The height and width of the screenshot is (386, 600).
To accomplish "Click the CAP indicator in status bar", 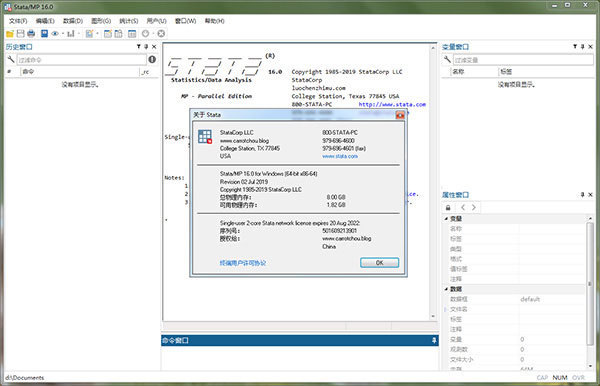I will coord(542,378).
